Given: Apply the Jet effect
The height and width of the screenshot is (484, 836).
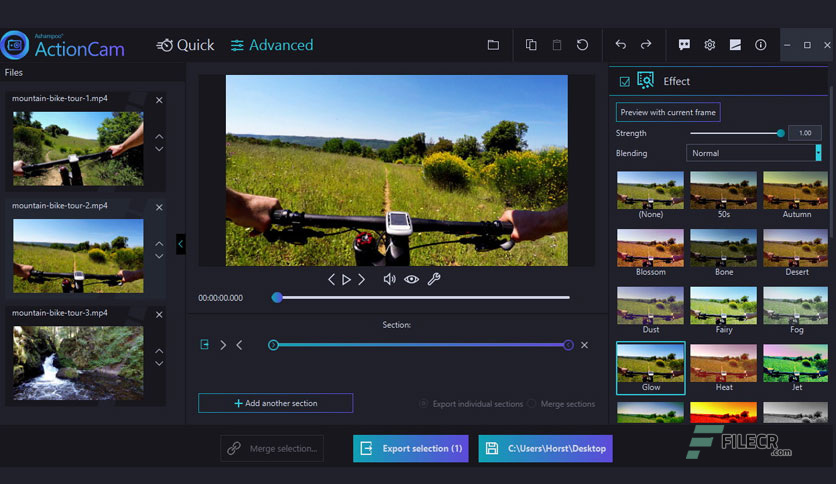Looking at the screenshot, I should 796,368.
